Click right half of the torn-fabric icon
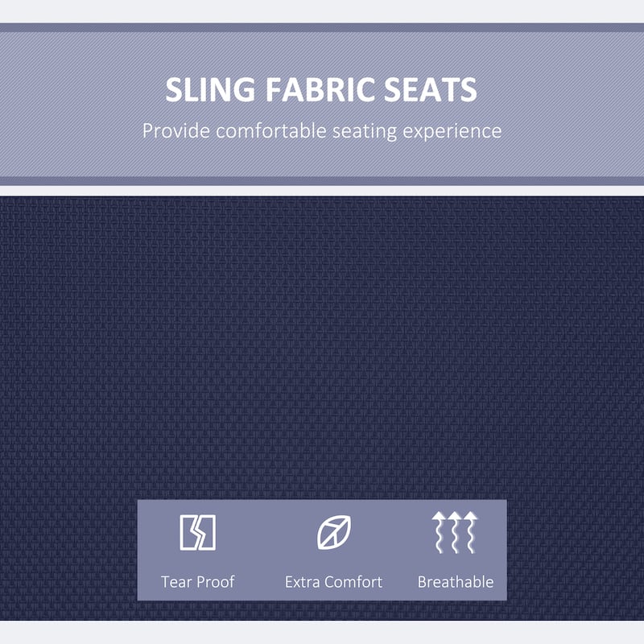 click(x=207, y=532)
